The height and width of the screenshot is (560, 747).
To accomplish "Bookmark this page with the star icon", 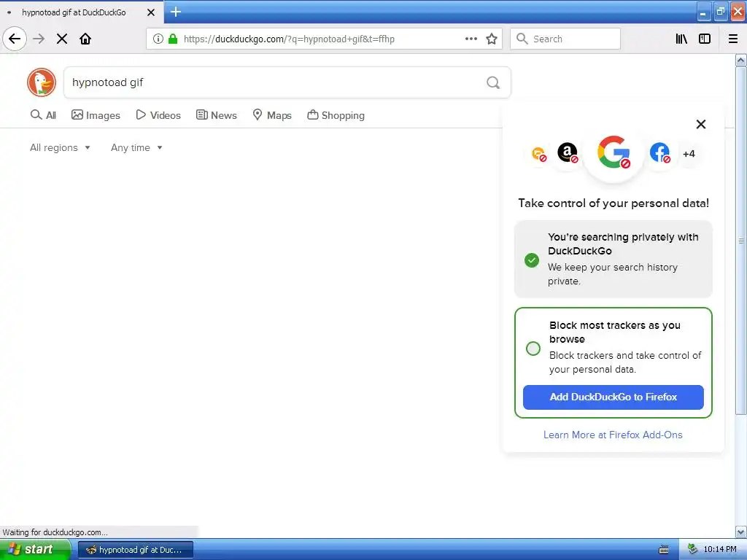I will (x=492, y=39).
